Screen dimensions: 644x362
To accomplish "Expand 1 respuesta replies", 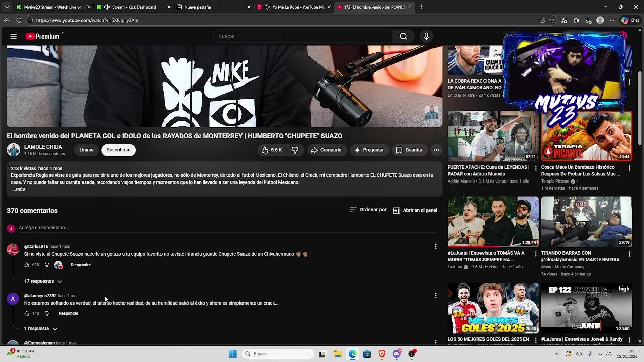I will click(41, 329).
